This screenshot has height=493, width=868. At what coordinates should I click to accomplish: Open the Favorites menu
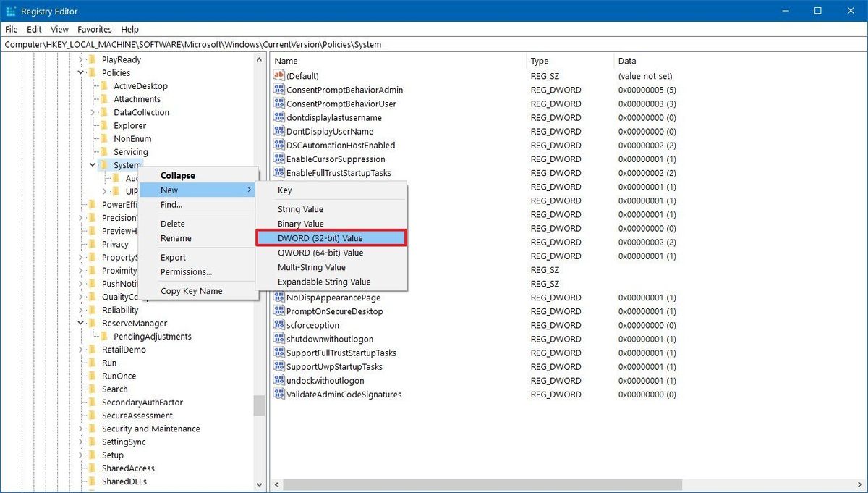(94, 29)
